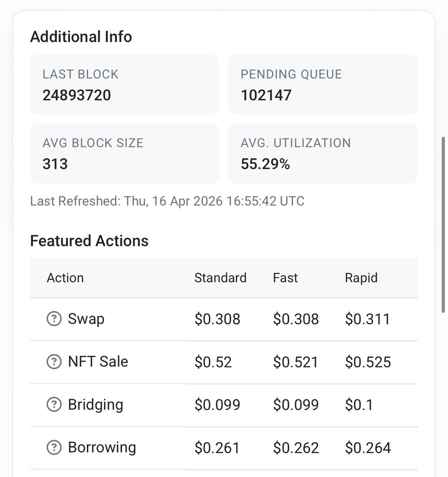Click the Avg Block Size card

tap(125, 153)
